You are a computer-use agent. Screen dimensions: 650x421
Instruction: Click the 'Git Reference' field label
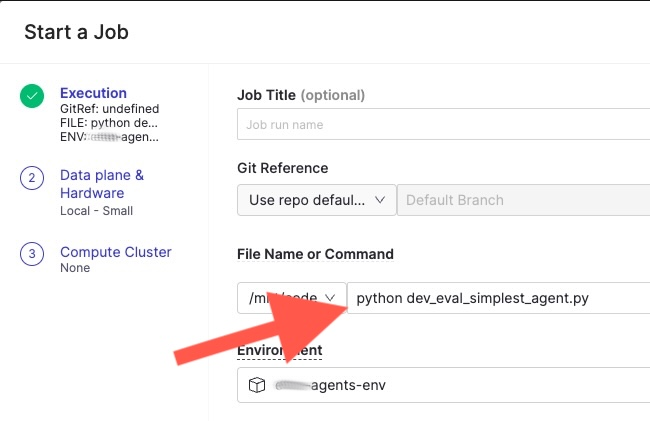click(282, 168)
